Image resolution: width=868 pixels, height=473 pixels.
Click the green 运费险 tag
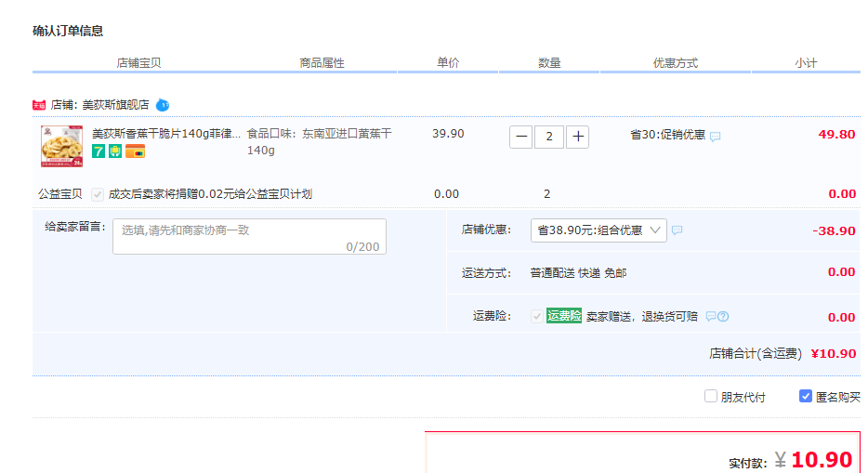(563, 316)
